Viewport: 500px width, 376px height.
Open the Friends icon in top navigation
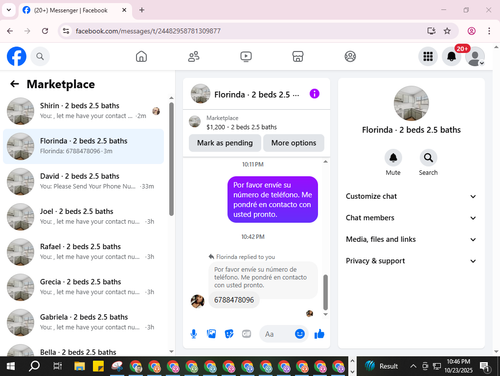194,56
